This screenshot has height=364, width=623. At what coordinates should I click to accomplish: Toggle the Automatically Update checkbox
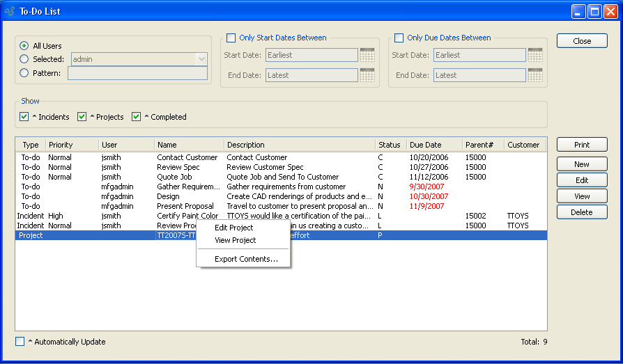[20, 342]
